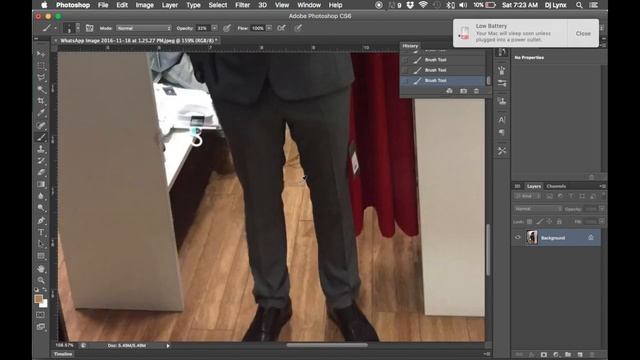Select the Eyedropper tool
Screen dimensions: 640x360
pyautogui.click(x=41, y=113)
